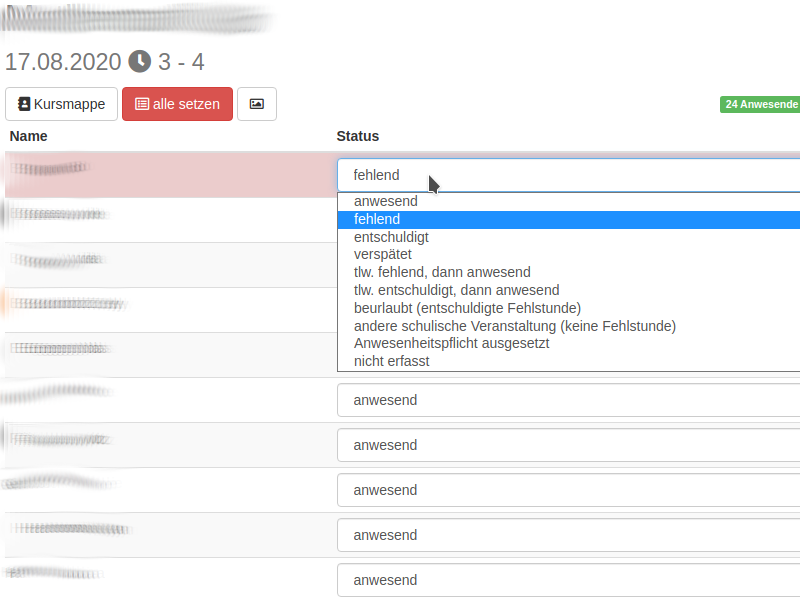The height and width of the screenshot is (600, 800).
Task: Click the 'Name' column header
Action: tap(29, 136)
